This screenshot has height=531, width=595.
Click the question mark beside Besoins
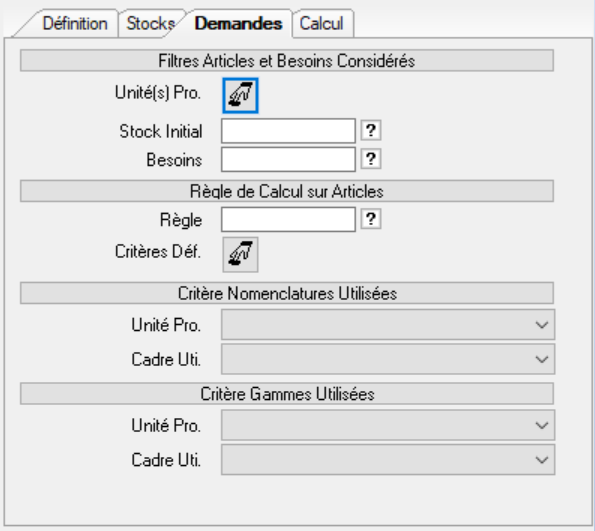click(371, 159)
